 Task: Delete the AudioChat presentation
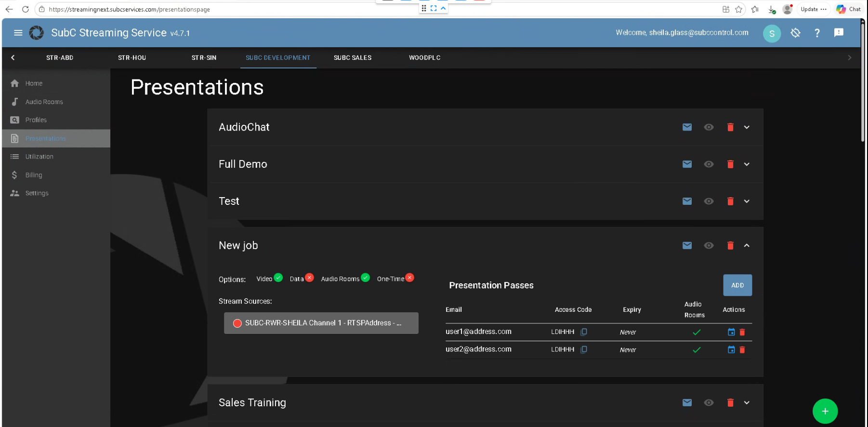coord(730,127)
